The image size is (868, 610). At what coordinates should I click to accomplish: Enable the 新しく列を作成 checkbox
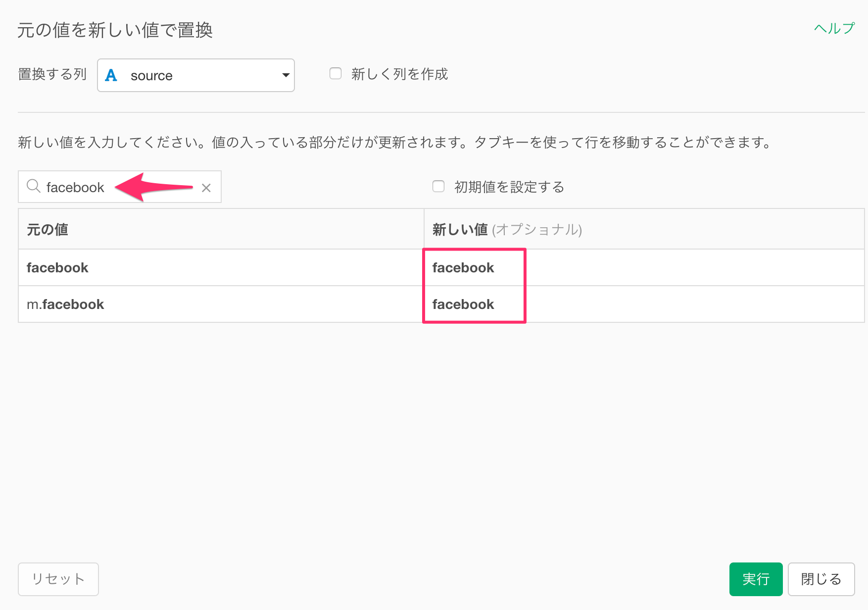336,74
